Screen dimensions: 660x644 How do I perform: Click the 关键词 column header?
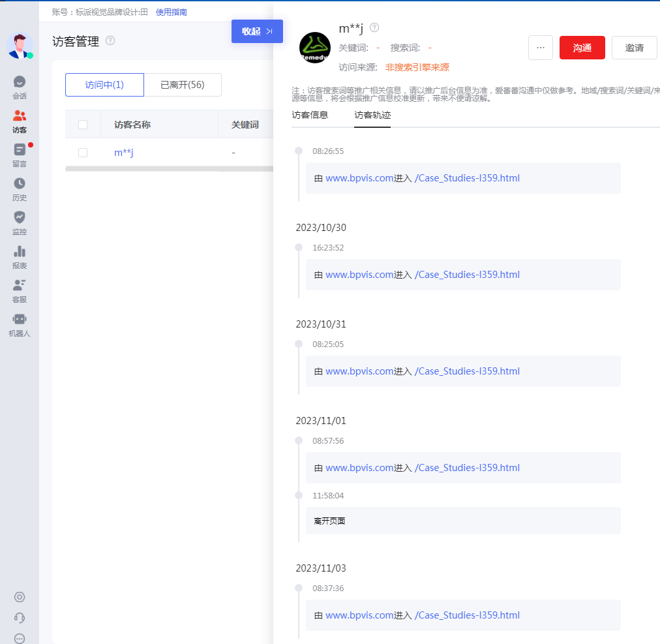click(245, 125)
